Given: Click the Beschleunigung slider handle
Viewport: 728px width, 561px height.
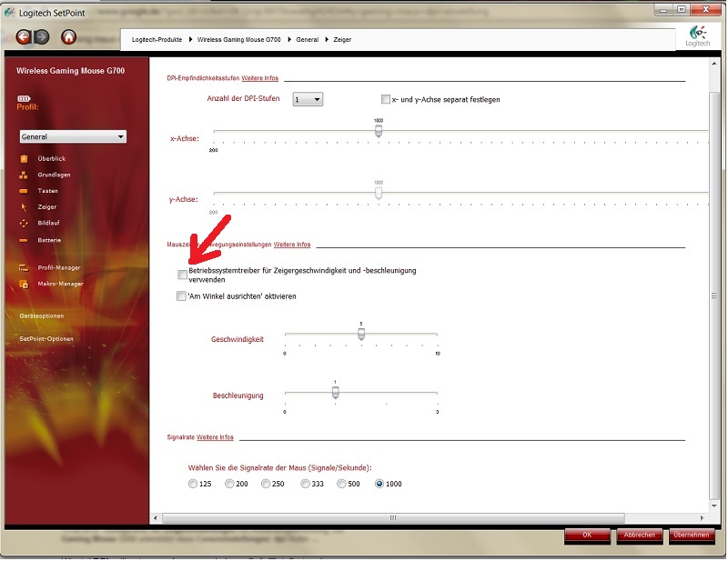Looking at the screenshot, I should (x=335, y=393).
